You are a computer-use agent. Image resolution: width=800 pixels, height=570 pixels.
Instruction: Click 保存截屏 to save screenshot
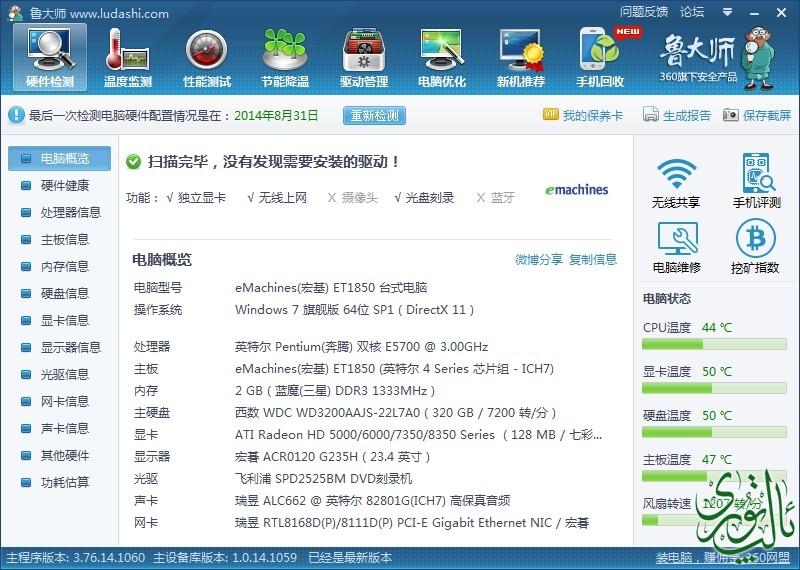click(x=757, y=115)
